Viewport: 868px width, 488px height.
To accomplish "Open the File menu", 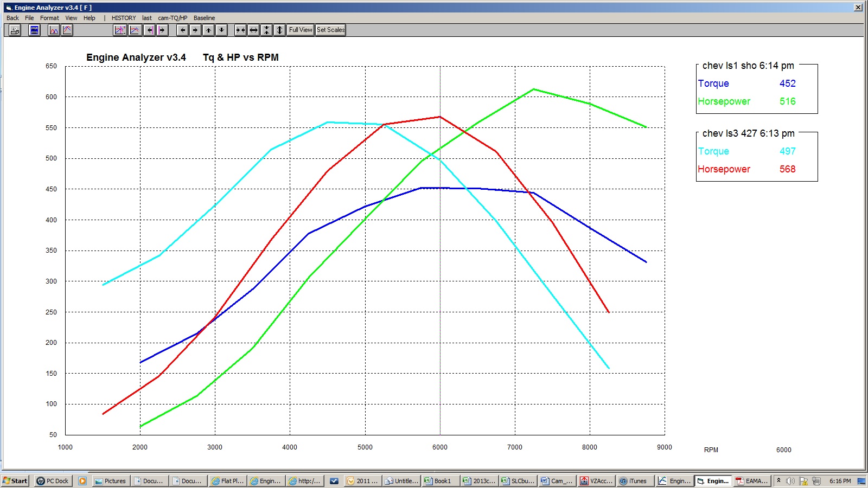I will pyautogui.click(x=29, y=18).
